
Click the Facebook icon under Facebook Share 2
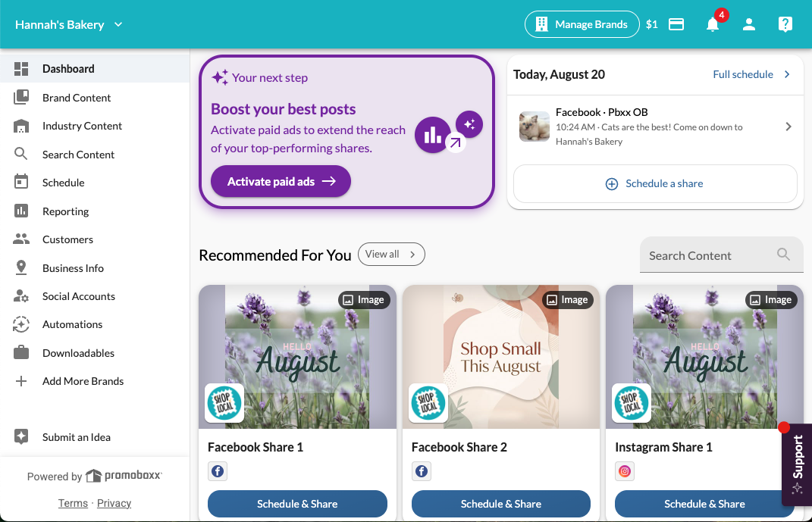click(422, 471)
